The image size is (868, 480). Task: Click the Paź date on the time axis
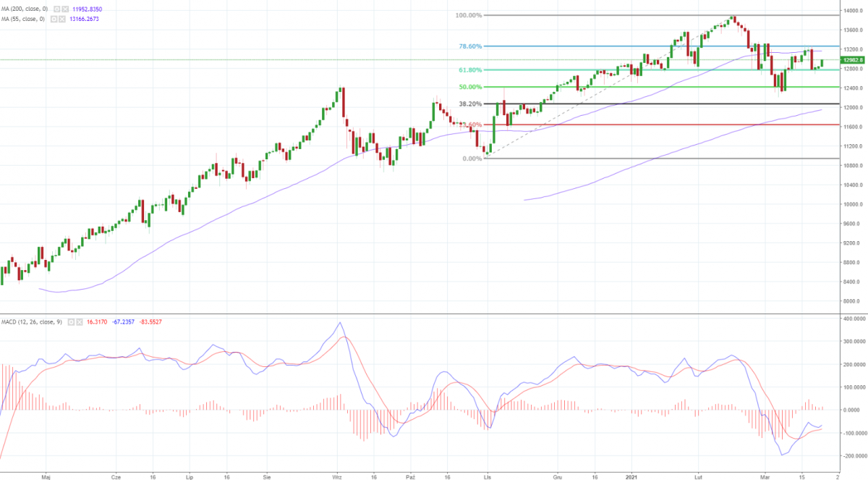[x=411, y=478]
